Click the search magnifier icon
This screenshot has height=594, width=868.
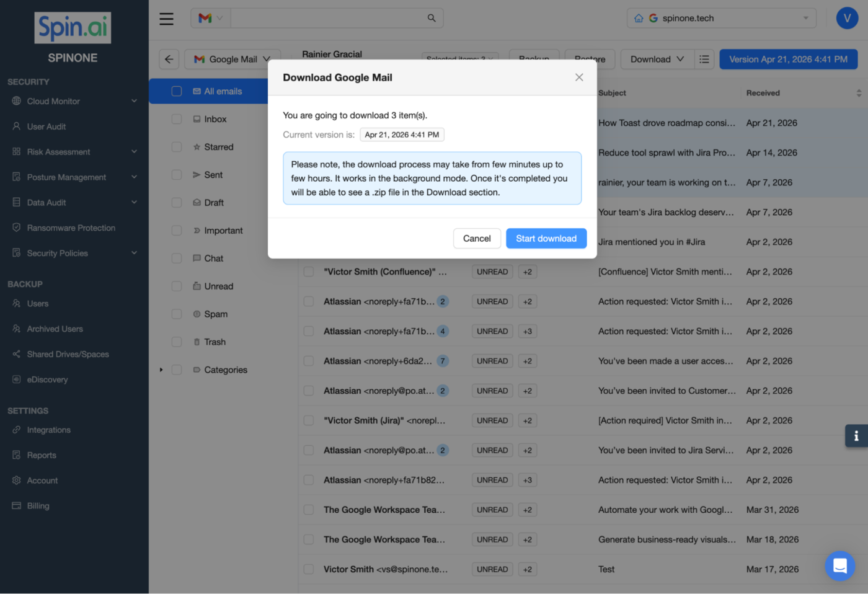[432, 18]
